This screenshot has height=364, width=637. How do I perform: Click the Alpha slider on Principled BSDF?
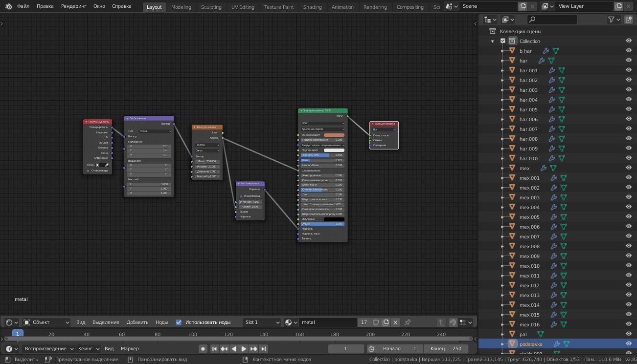click(322, 224)
